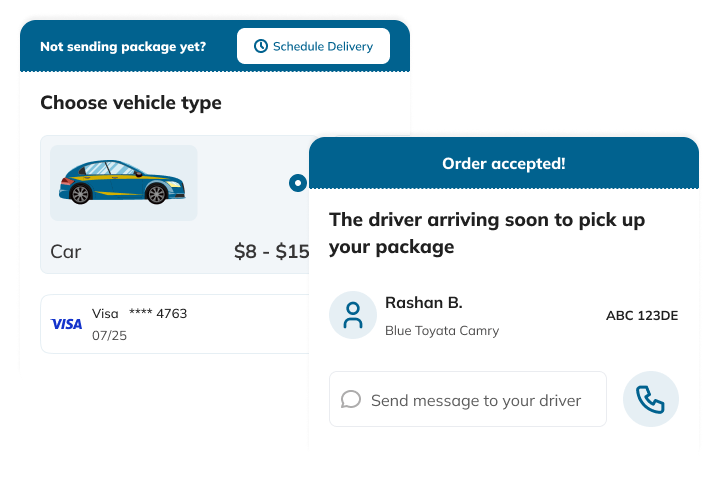This screenshot has width=720, height=484.
Task: Click the card expiry 07/25 text
Action: [109, 335]
